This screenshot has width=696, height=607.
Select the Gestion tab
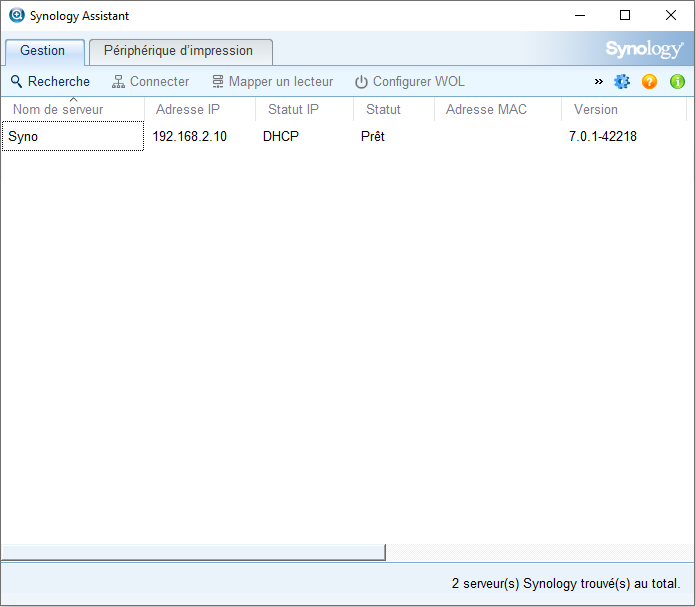[x=43, y=51]
